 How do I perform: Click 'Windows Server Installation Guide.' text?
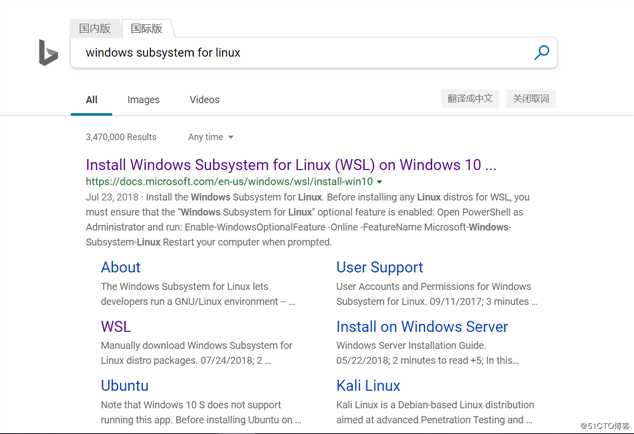[x=411, y=345]
